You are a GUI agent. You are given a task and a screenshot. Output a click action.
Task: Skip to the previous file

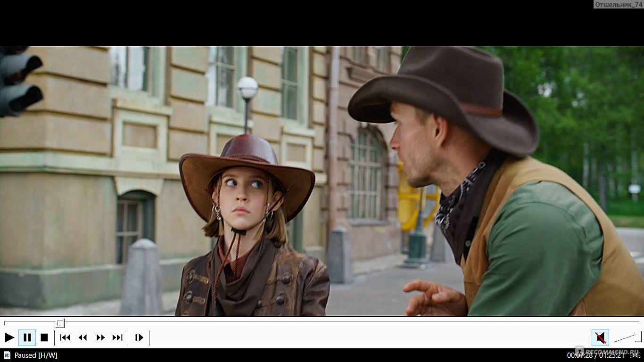tap(65, 337)
